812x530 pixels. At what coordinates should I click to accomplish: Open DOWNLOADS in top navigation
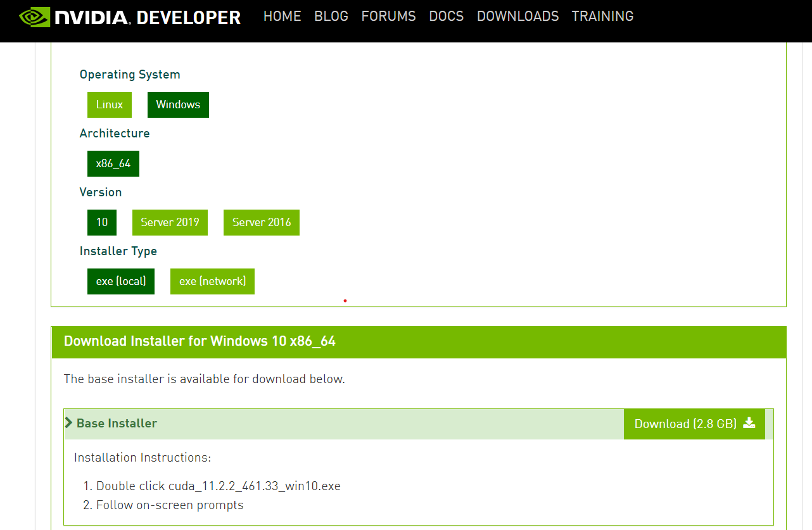tap(518, 16)
